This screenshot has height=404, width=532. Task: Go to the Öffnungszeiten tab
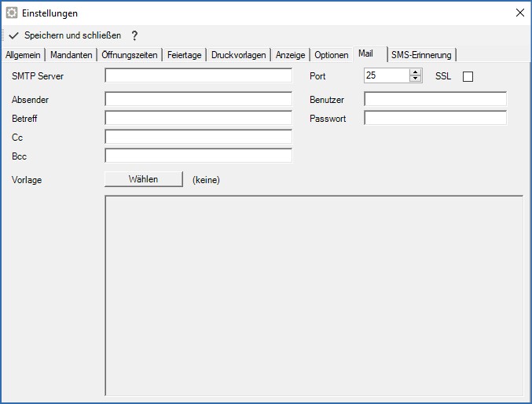pos(130,55)
